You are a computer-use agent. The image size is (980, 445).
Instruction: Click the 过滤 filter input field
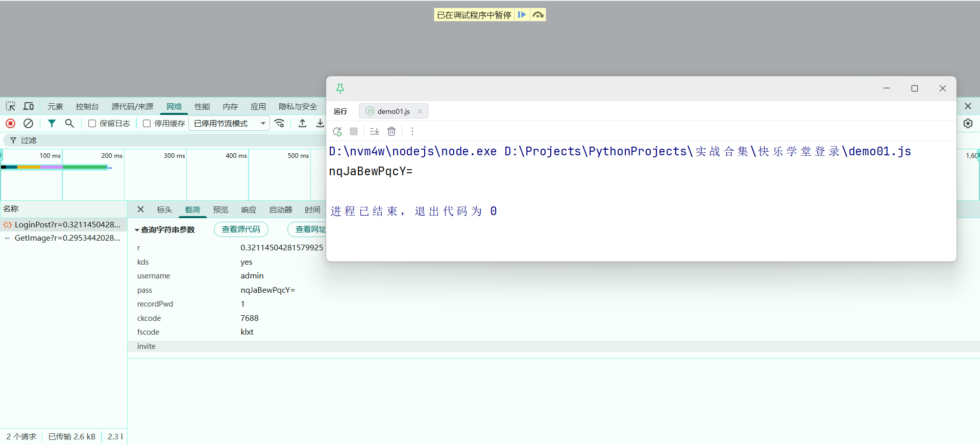[163, 140]
